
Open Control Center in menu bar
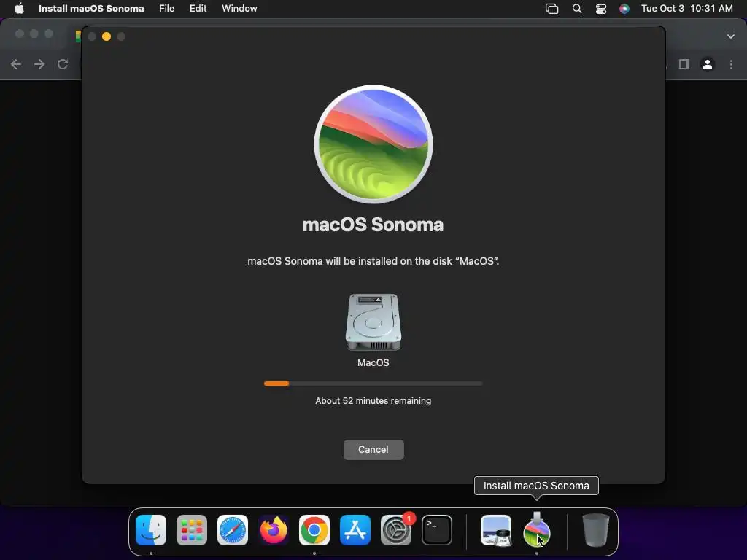(601, 9)
